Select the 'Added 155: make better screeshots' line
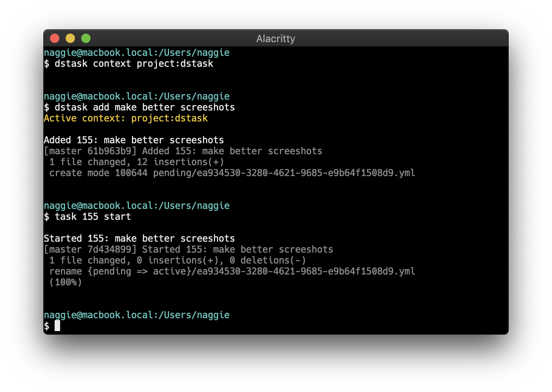Viewport: 552px width, 392px height. 134,140
